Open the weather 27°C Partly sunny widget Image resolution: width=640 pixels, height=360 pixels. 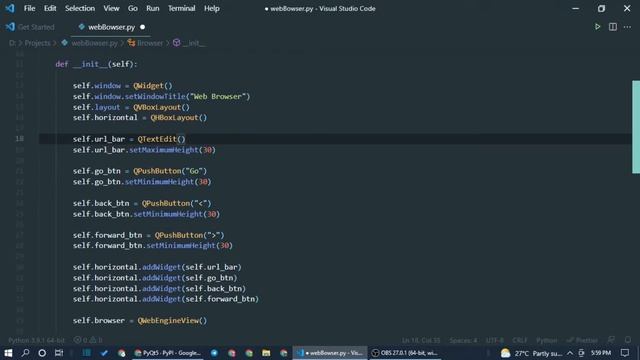[531, 353]
